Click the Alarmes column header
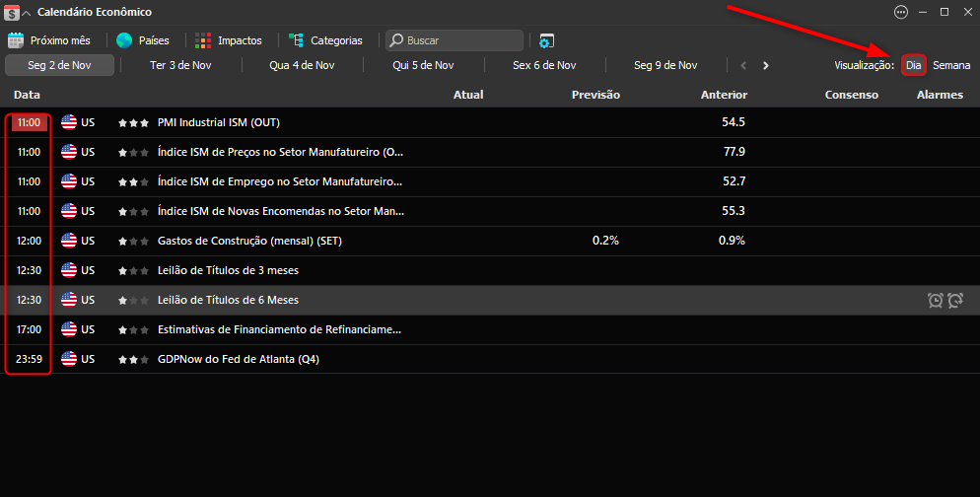The height and width of the screenshot is (497, 980). point(940,95)
